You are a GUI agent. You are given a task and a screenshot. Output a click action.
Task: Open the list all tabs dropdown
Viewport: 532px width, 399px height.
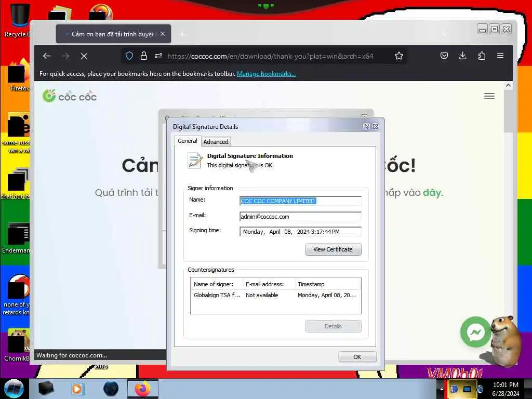point(445,34)
